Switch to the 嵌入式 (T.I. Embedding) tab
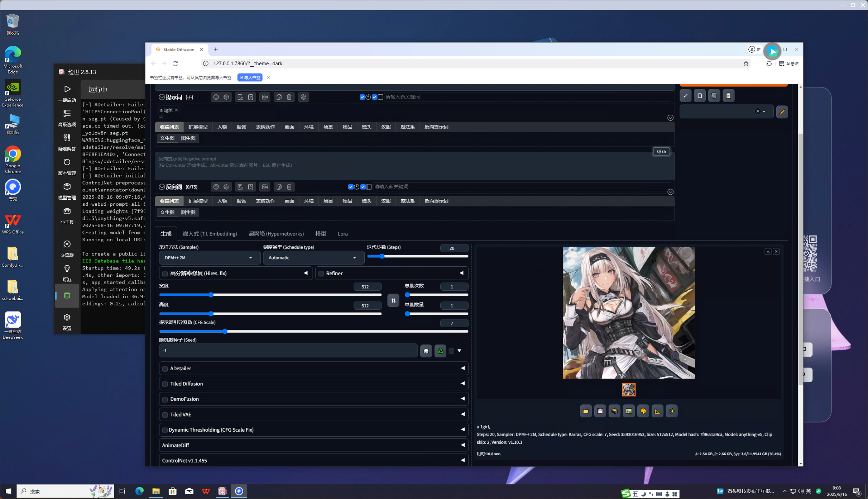Image resolution: width=868 pixels, height=499 pixels. pyautogui.click(x=210, y=234)
